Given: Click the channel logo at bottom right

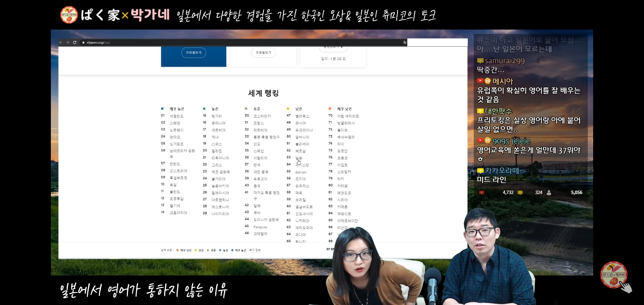Looking at the screenshot, I should [x=613, y=274].
